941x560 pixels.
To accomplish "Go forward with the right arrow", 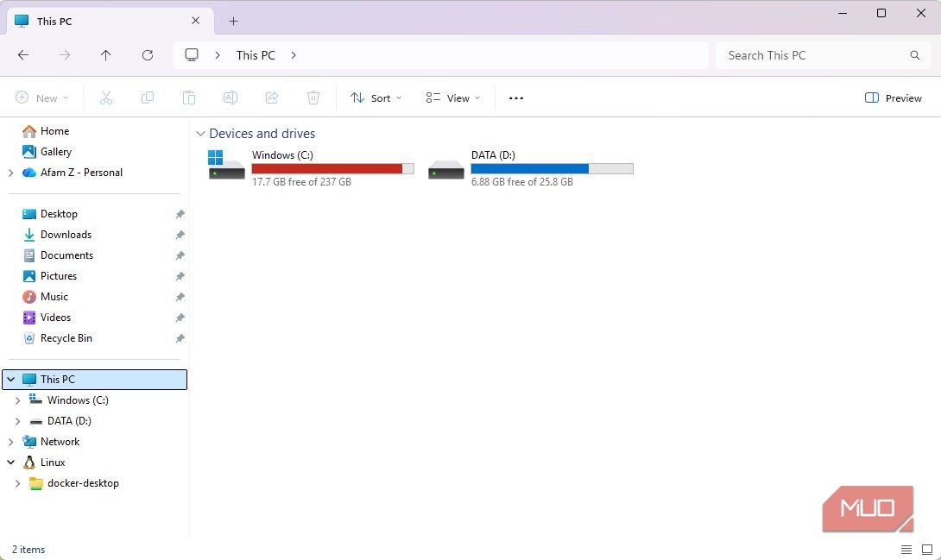I will pos(65,55).
